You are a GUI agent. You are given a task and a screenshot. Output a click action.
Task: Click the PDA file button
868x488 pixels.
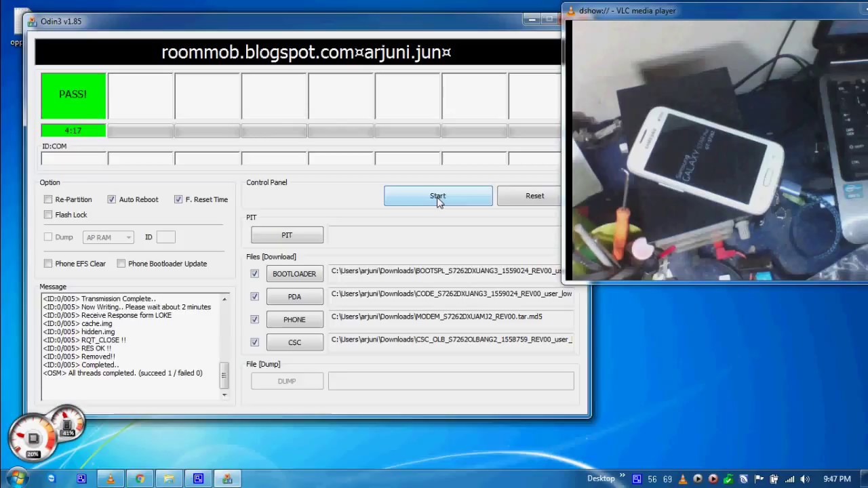pyautogui.click(x=294, y=297)
